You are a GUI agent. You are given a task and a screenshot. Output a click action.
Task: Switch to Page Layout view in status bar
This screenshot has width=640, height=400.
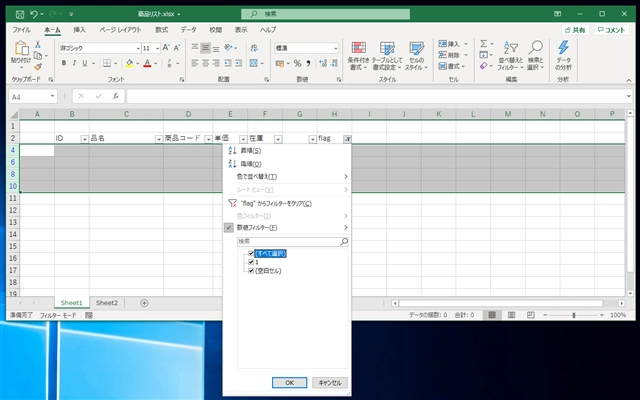(511, 315)
